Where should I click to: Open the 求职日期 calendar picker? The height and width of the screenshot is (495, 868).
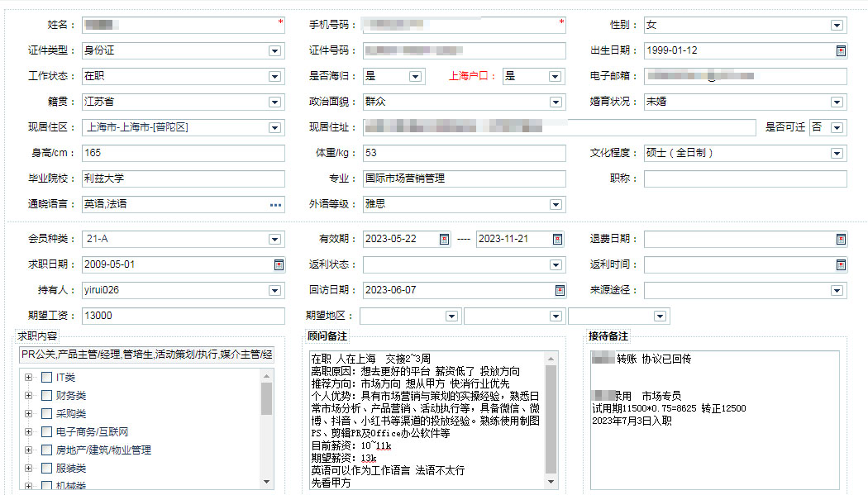(x=279, y=265)
